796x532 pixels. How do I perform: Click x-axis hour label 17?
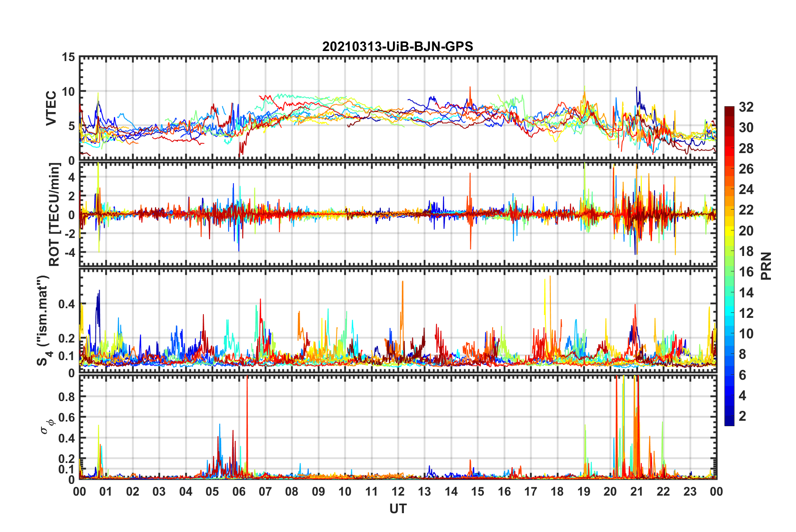tap(531, 491)
